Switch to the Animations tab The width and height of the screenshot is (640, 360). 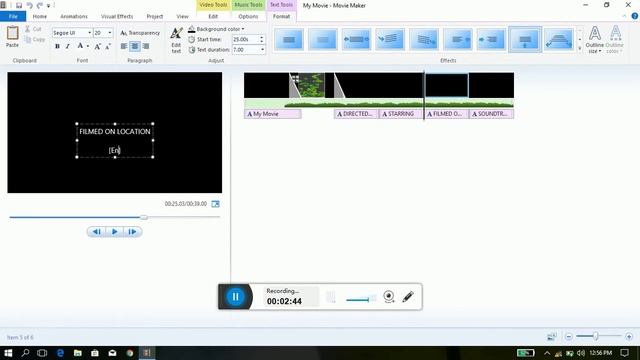(74, 16)
